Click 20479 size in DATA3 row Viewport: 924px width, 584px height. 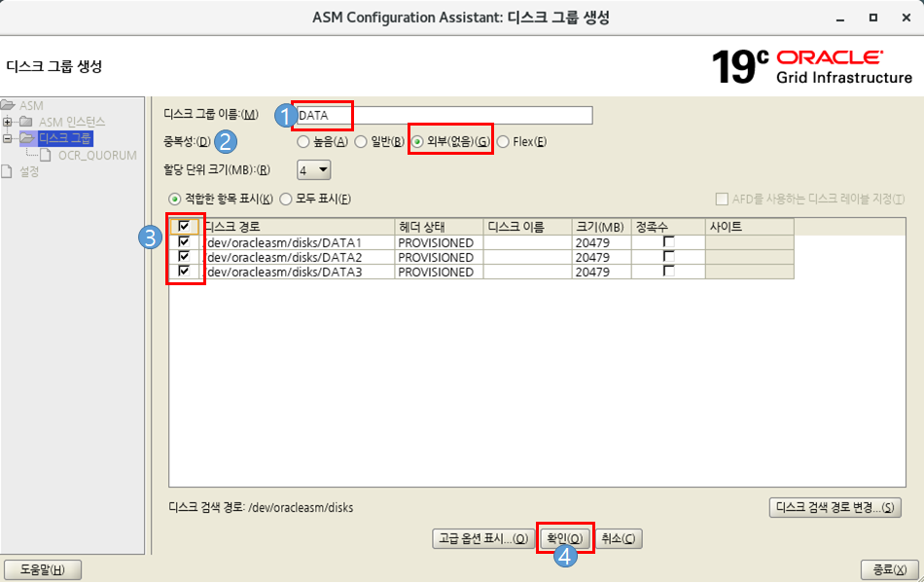[602, 272]
